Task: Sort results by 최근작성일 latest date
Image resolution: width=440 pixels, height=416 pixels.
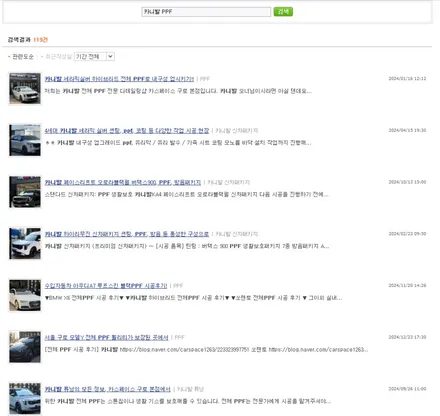Action: [x=59, y=57]
